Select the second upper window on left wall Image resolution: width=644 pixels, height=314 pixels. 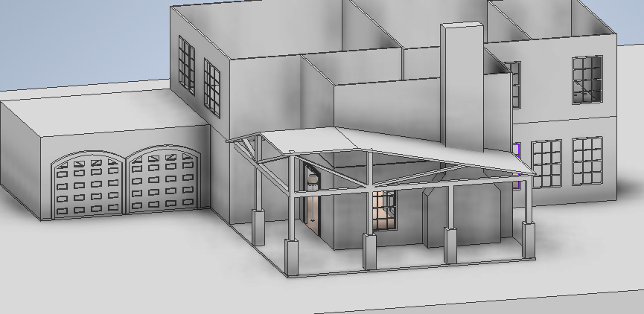pyautogui.click(x=212, y=87)
